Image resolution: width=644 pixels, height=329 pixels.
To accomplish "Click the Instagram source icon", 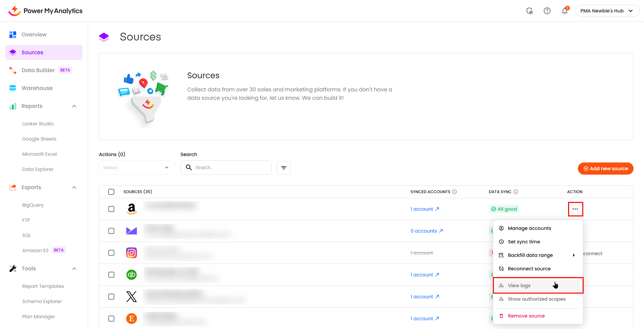I will coord(132,253).
